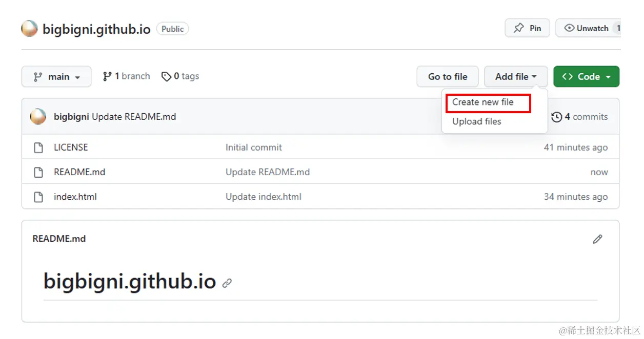The image size is (644, 339).
Task: Open the latest commit message Update README.md
Action: tap(134, 117)
